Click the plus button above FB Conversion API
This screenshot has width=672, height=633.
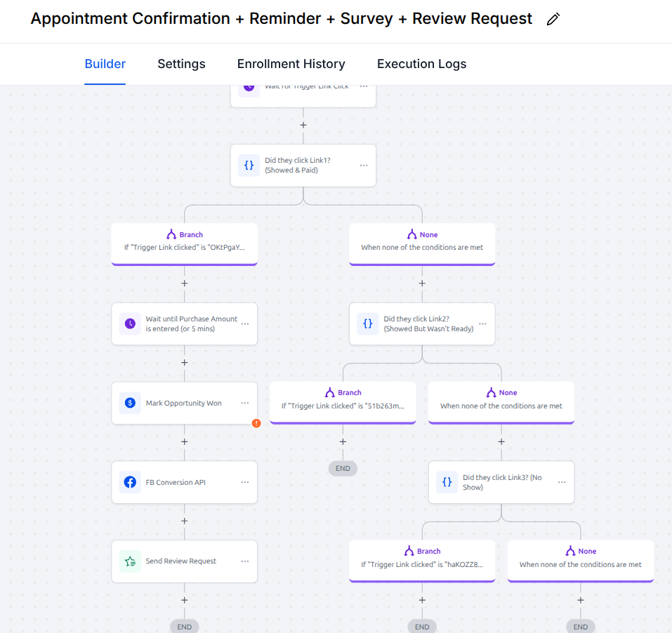pyautogui.click(x=184, y=442)
